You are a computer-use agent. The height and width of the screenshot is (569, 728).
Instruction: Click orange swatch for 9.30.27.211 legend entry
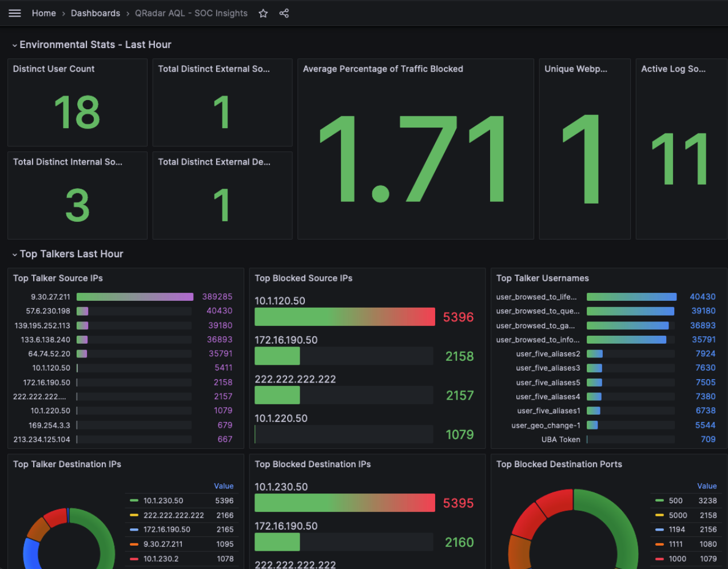tap(134, 544)
